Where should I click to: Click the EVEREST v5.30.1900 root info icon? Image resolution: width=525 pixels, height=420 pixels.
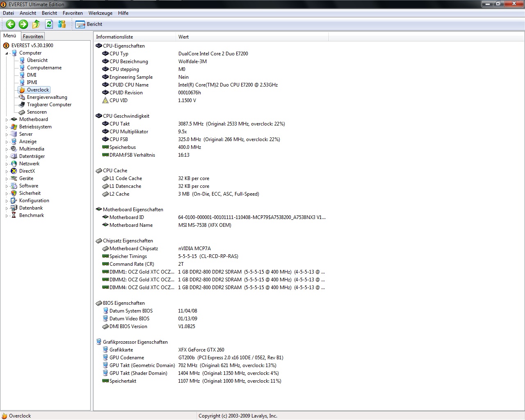(x=6, y=46)
